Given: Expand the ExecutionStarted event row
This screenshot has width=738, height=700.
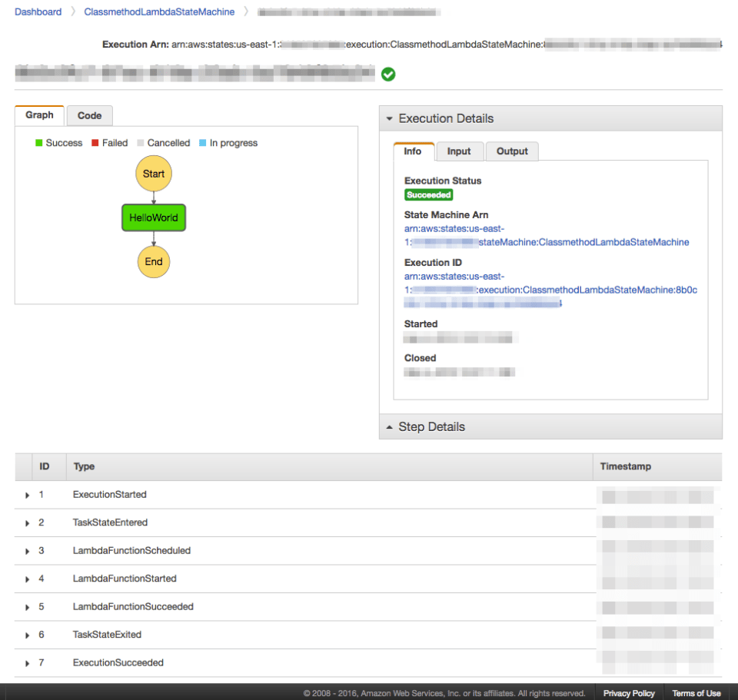Looking at the screenshot, I should pos(28,495).
